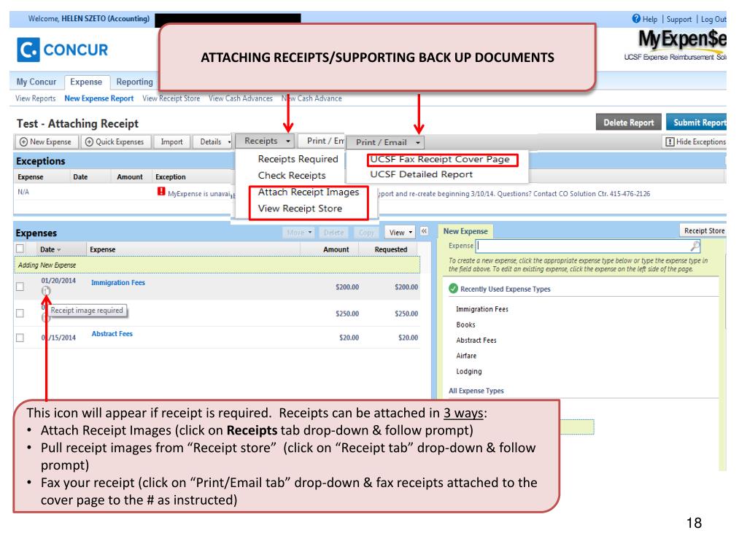Select UCSF Detailed Report

(421, 174)
